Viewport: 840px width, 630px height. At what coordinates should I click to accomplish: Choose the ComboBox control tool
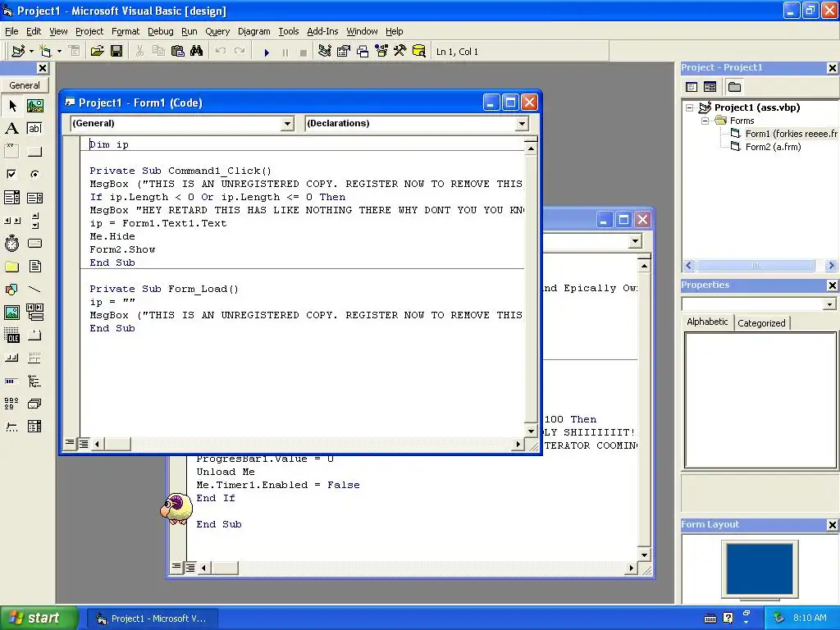[x=11, y=198]
